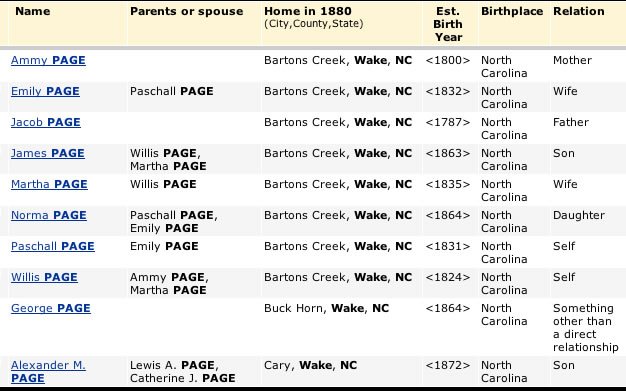The width and height of the screenshot is (626, 391).
Task: Open the Emily PAGE record link
Action: (x=45, y=91)
